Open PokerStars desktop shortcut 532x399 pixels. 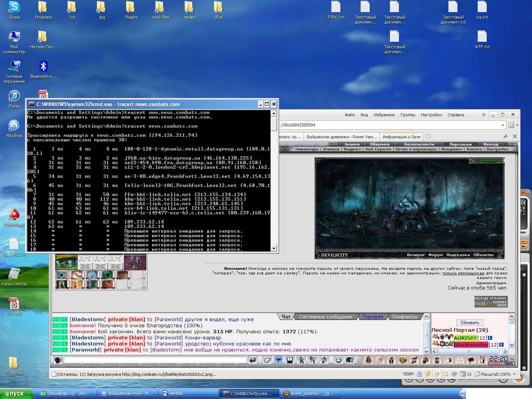14,218
